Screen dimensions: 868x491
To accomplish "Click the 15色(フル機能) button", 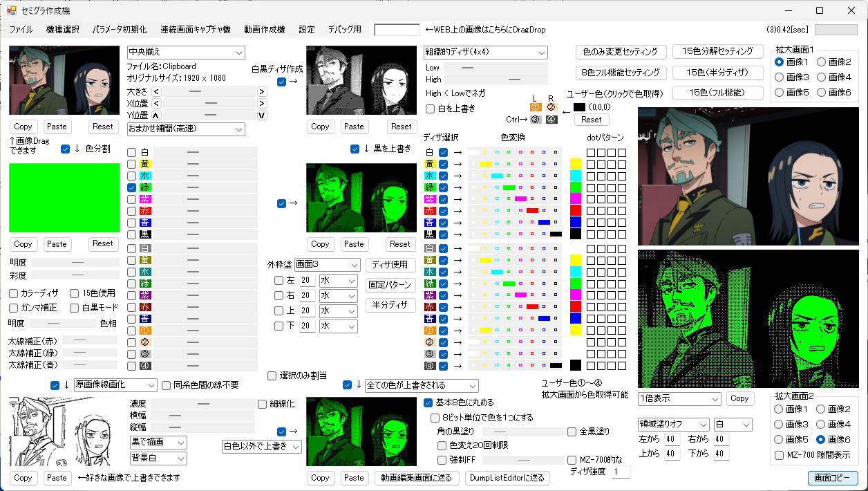I will tap(717, 93).
